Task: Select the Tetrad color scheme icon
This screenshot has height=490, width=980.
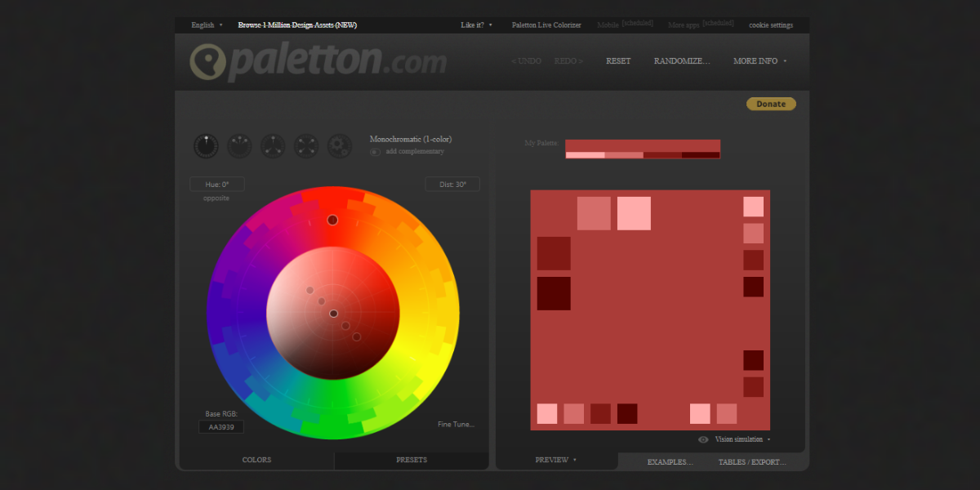Action: click(x=306, y=146)
